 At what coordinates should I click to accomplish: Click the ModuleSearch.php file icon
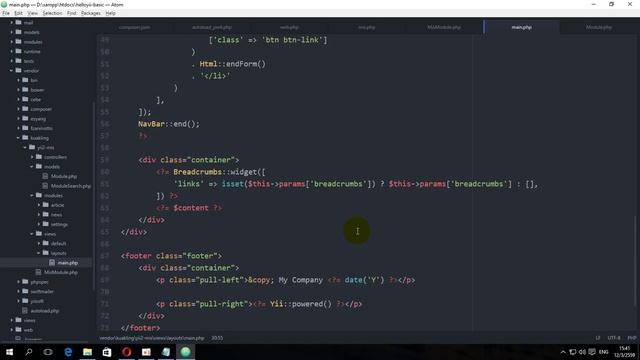pyautogui.click(x=45, y=186)
